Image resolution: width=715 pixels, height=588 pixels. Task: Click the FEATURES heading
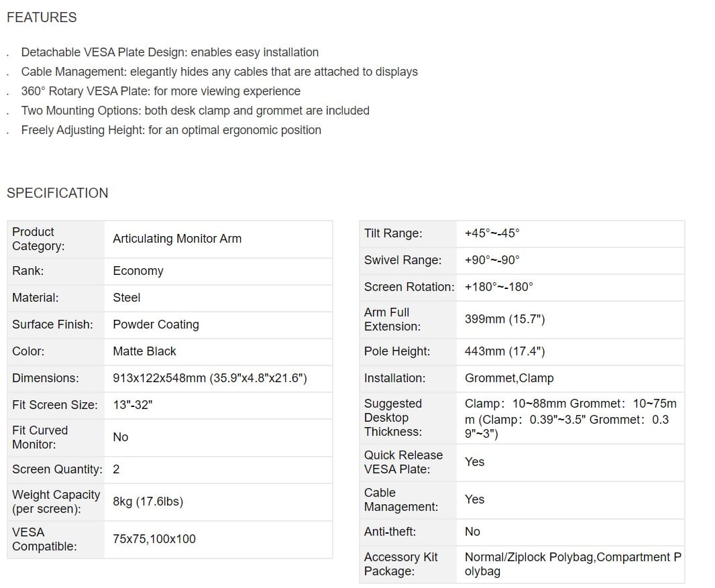(42, 17)
